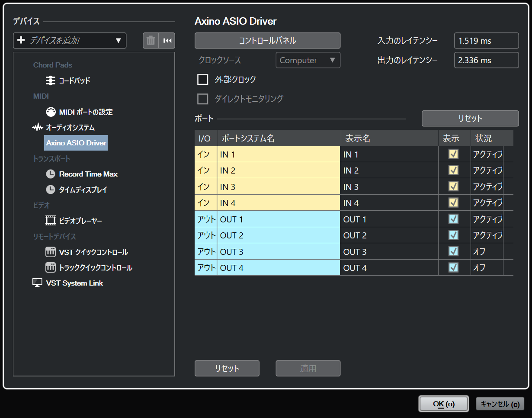The height and width of the screenshot is (418, 532).
Task: Confirm with the OK button
Action: [444, 404]
